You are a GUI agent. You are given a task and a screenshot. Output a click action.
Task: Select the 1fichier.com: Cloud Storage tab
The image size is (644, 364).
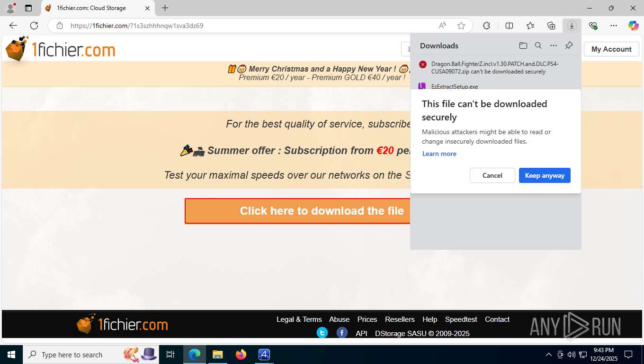[98, 8]
